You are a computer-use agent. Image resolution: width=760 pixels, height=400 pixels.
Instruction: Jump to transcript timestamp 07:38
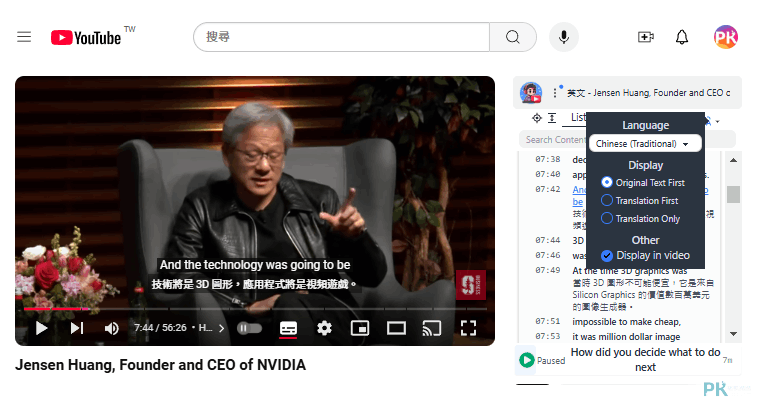point(548,159)
